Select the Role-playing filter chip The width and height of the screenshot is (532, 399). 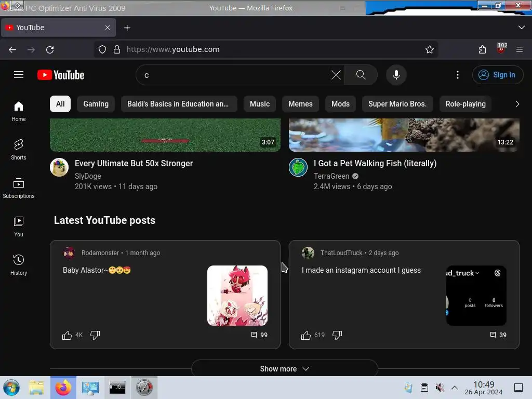pos(465,104)
